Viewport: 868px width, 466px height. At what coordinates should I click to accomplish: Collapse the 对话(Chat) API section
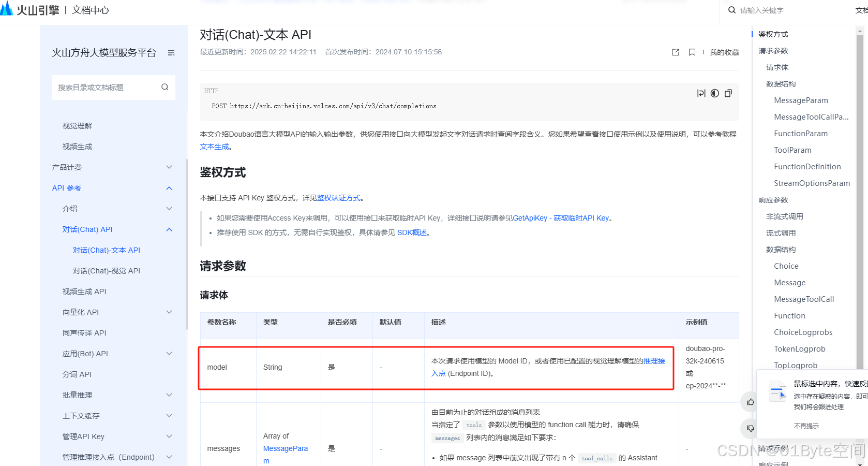(x=169, y=229)
